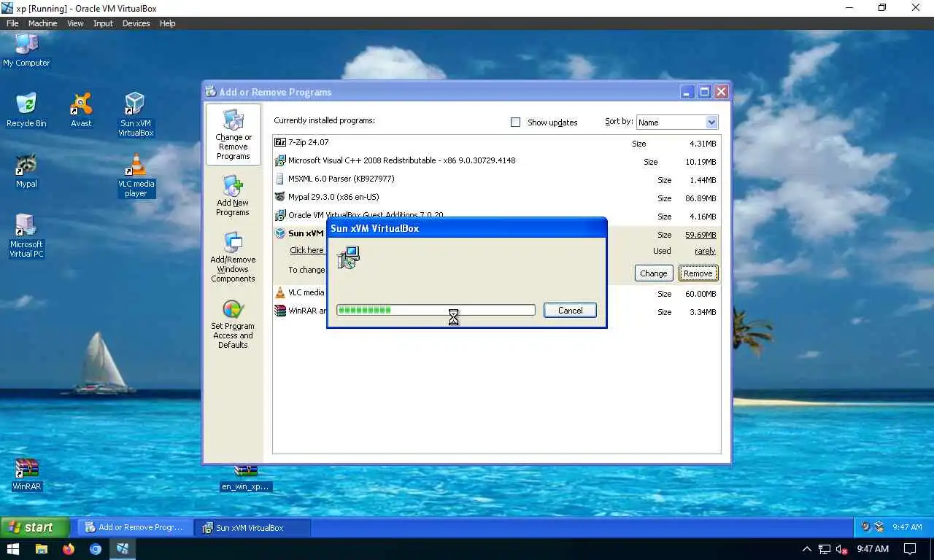Click 4.31MB size of 7-Zip
The height and width of the screenshot is (560, 934).
tap(703, 144)
